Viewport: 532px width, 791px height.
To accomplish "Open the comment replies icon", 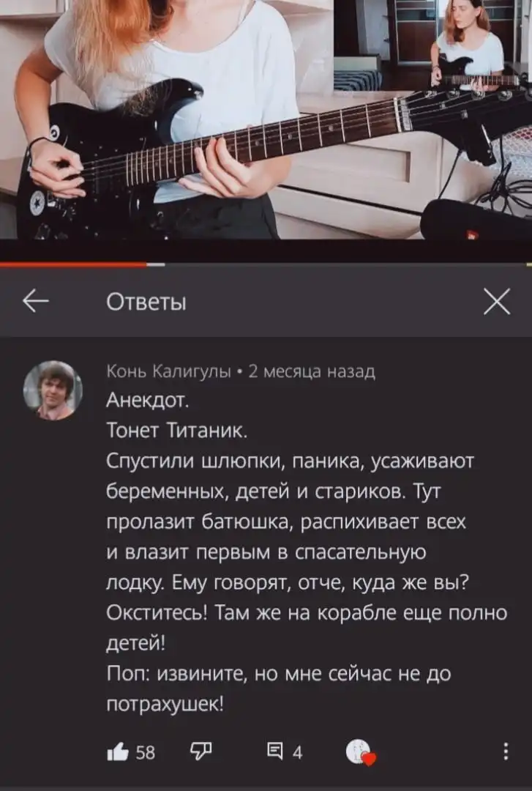I will point(275,751).
